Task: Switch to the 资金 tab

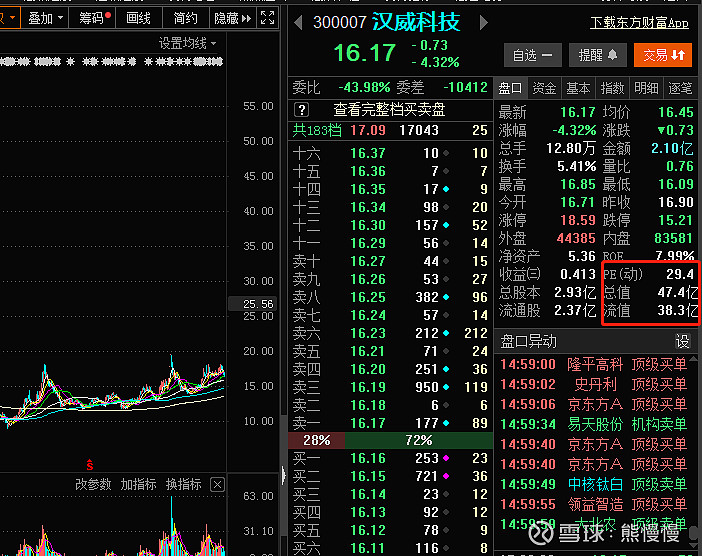Action: 544,88
